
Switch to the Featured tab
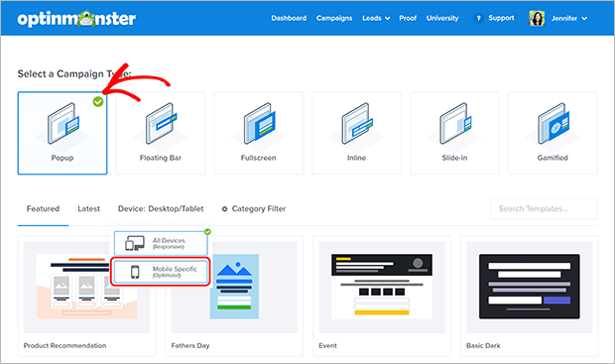43,208
